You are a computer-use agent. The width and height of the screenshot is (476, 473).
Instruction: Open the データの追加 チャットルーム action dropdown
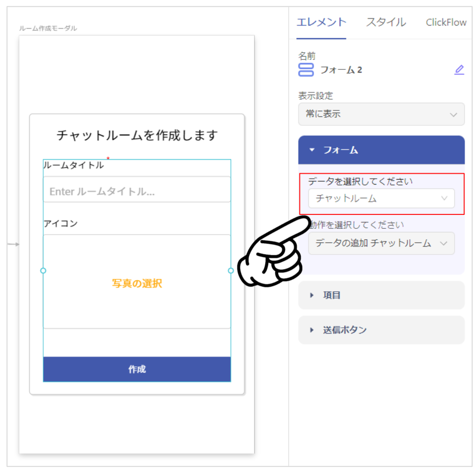pyautogui.click(x=381, y=243)
